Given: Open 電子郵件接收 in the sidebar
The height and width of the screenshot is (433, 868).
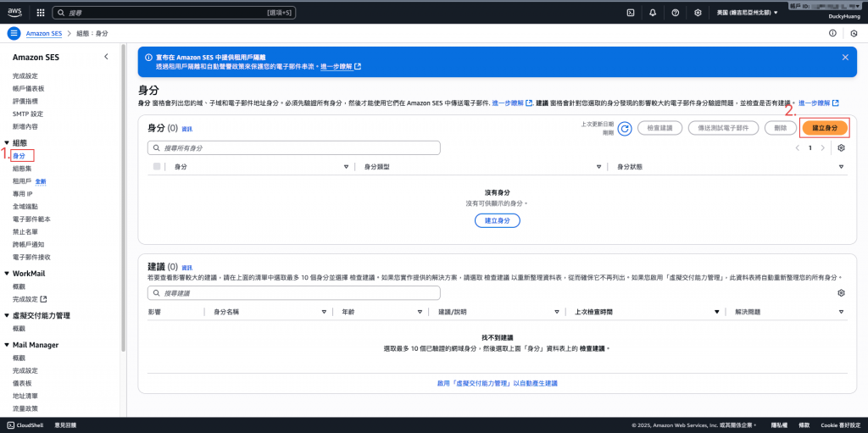Looking at the screenshot, I should pos(31,258).
